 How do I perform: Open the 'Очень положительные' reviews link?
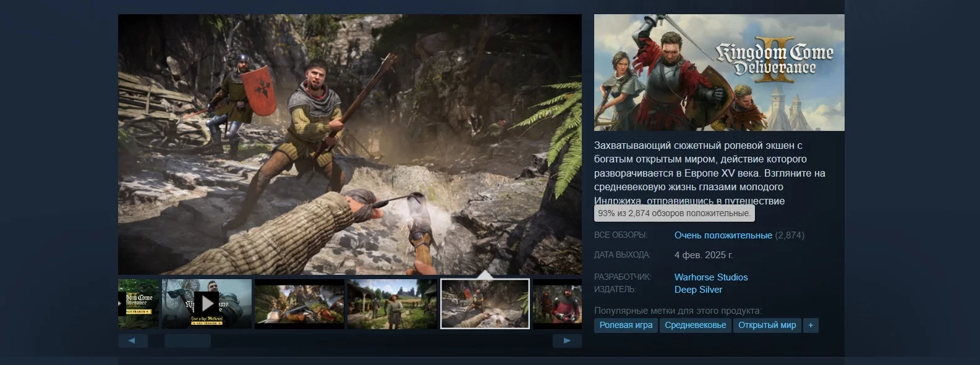point(723,235)
